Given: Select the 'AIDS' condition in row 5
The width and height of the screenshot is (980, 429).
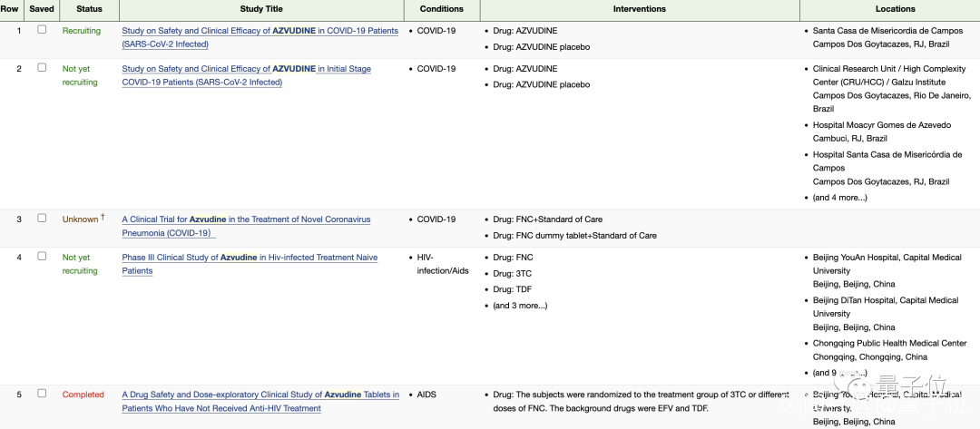Looking at the screenshot, I should (426, 395).
